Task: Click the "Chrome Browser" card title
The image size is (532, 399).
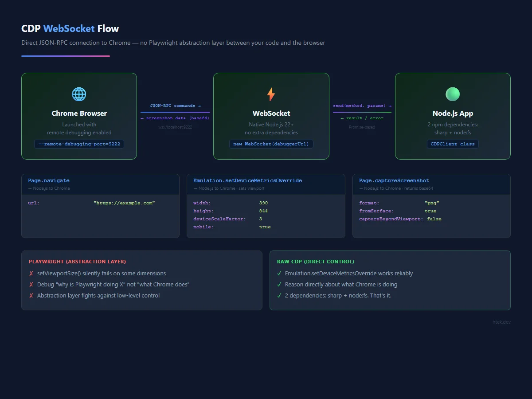Action: [79, 113]
